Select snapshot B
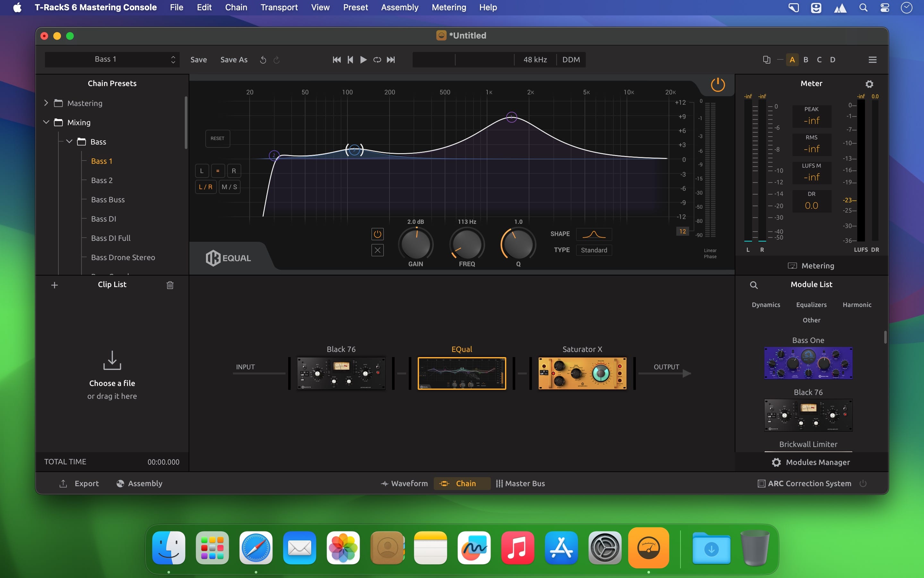 (806, 60)
